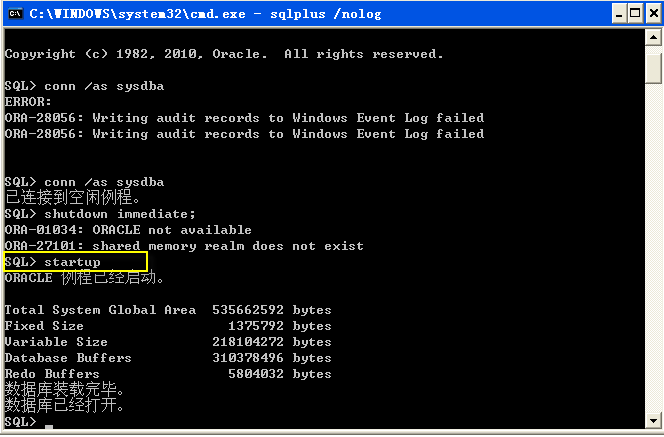This screenshot has height=437, width=664.
Task: Open the cmd.exe system menu icon
Action: coord(15,14)
